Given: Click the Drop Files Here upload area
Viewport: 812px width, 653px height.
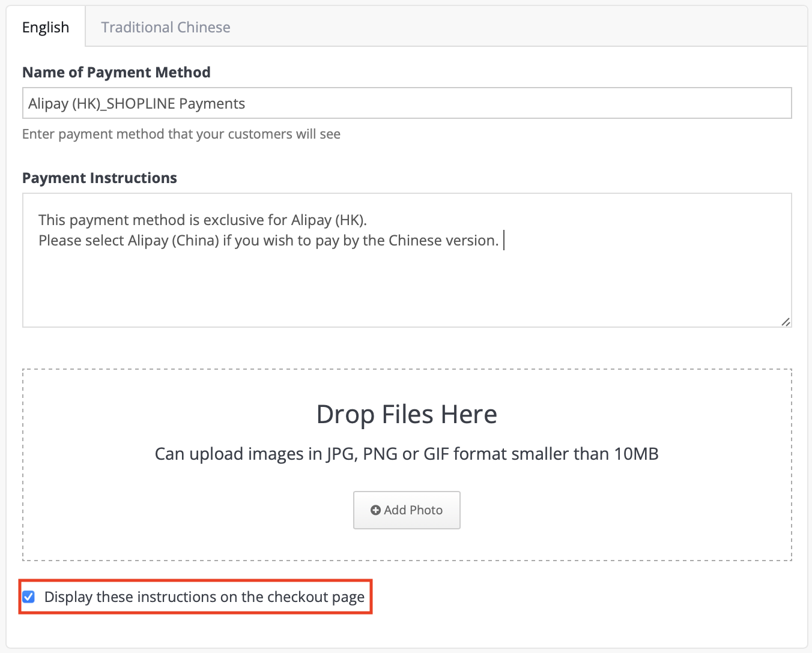Looking at the screenshot, I should [x=407, y=465].
